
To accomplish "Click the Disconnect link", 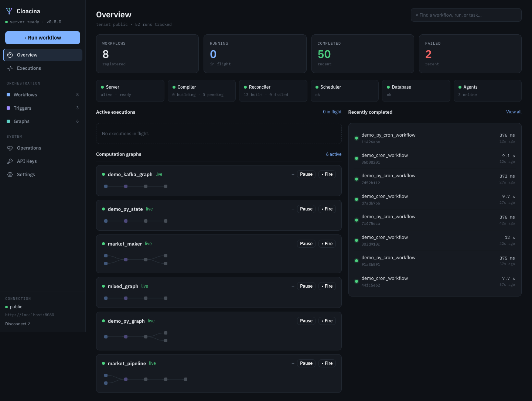I will point(18,324).
